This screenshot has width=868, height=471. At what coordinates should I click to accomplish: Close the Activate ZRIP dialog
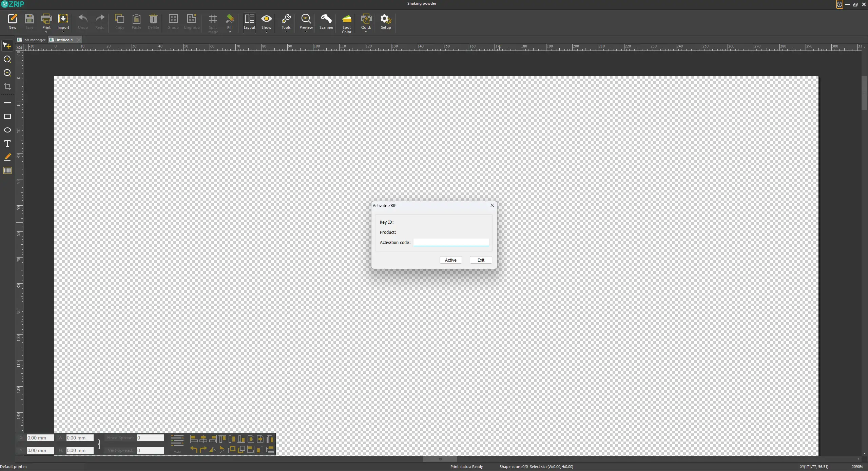pyautogui.click(x=492, y=206)
